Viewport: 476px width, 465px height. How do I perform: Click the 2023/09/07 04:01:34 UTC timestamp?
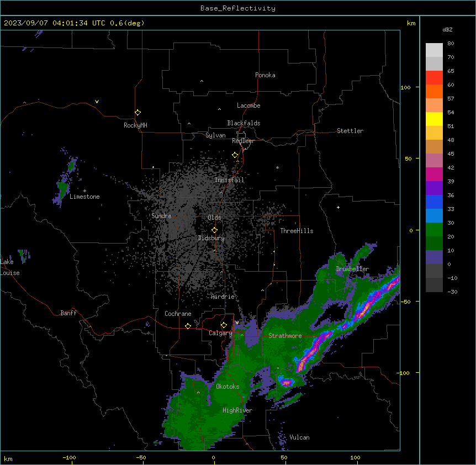pyautogui.click(x=55, y=23)
